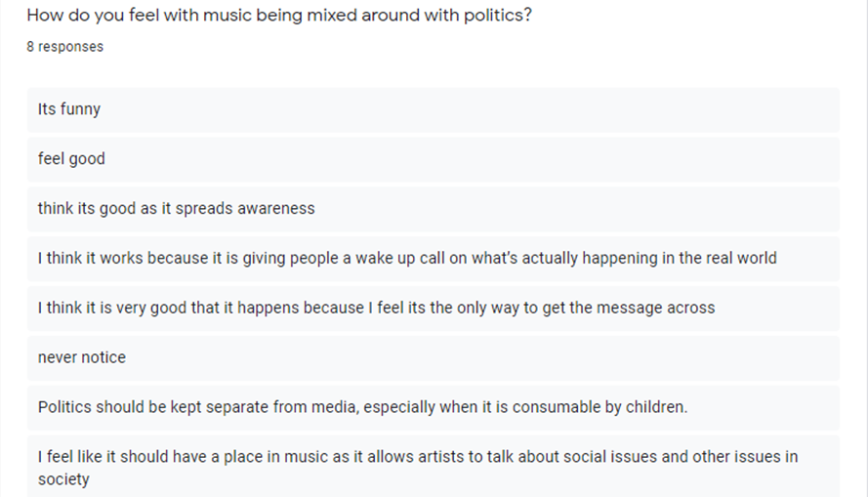Click the 'spreads awareness' response
868x497 pixels.
point(434,209)
